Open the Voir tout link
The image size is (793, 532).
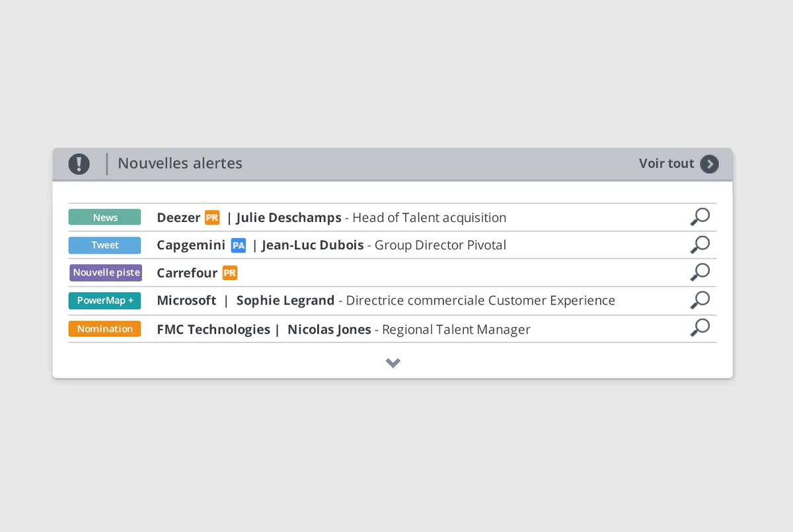coord(666,163)
